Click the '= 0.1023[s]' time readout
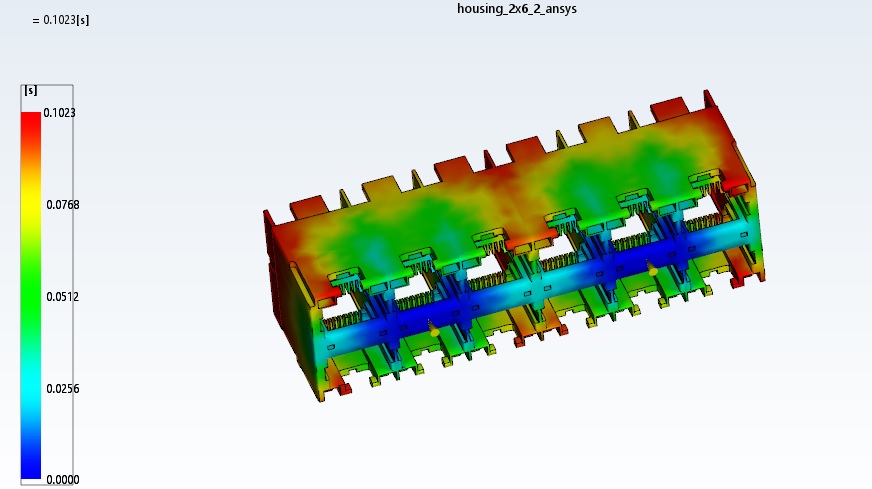Image resolution: width=872 pixels, height=489 pixels. (x=61, y=20)
